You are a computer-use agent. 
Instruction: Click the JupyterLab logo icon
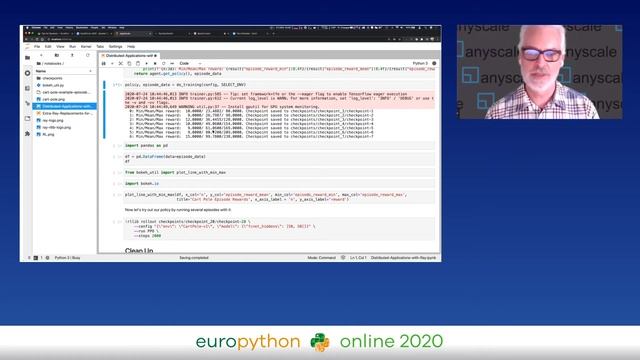tap(27, 47)
